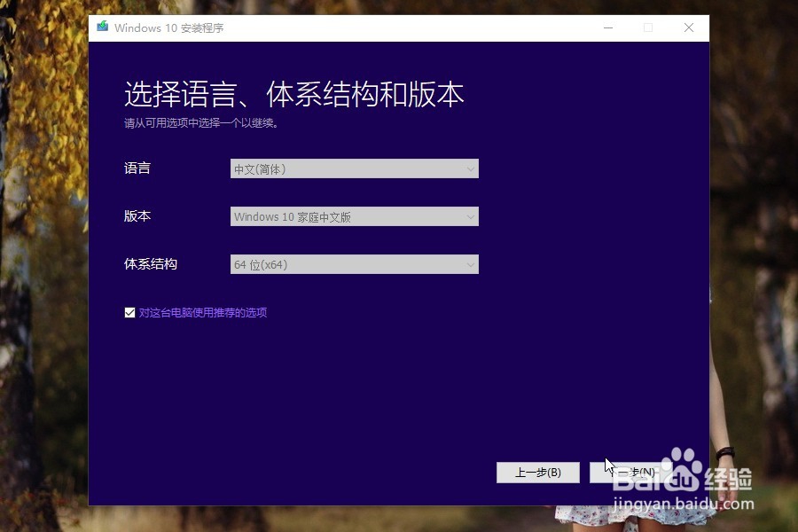Open the 版本 dropdown showing Windows 10 家庭中文版
The width and height of the screenshot is (798, 532).
point(354,216)
